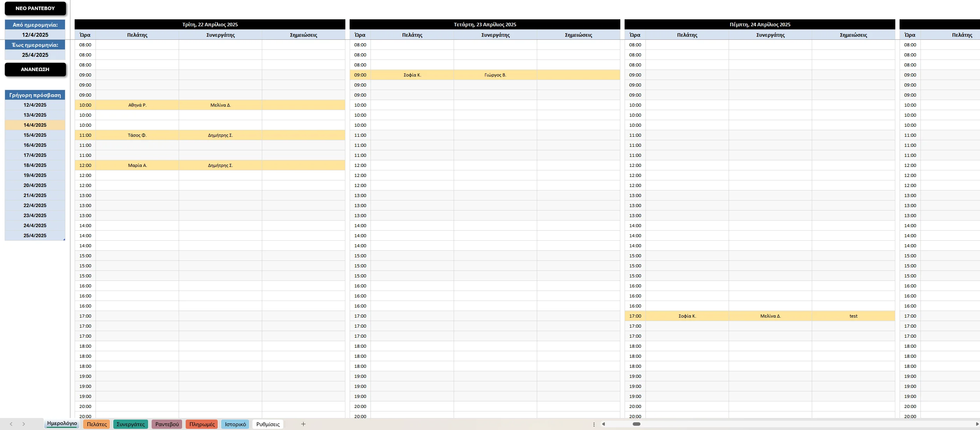Click the previous sheet navigation arrow

[x=11, y=424]
